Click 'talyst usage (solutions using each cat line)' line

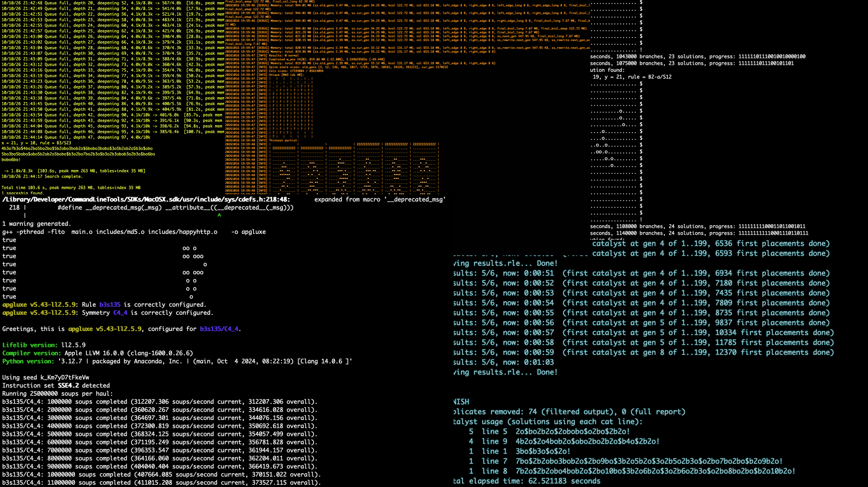point(548,422)
